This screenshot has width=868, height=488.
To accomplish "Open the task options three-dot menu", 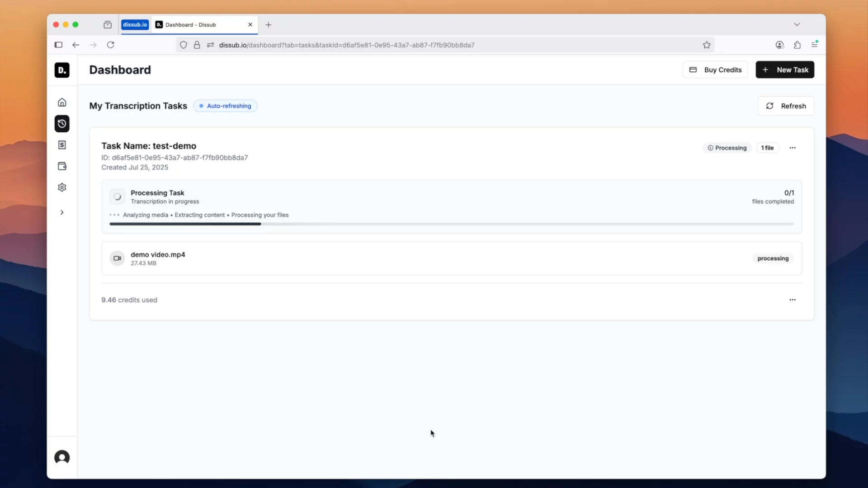I will coord(793,148).
